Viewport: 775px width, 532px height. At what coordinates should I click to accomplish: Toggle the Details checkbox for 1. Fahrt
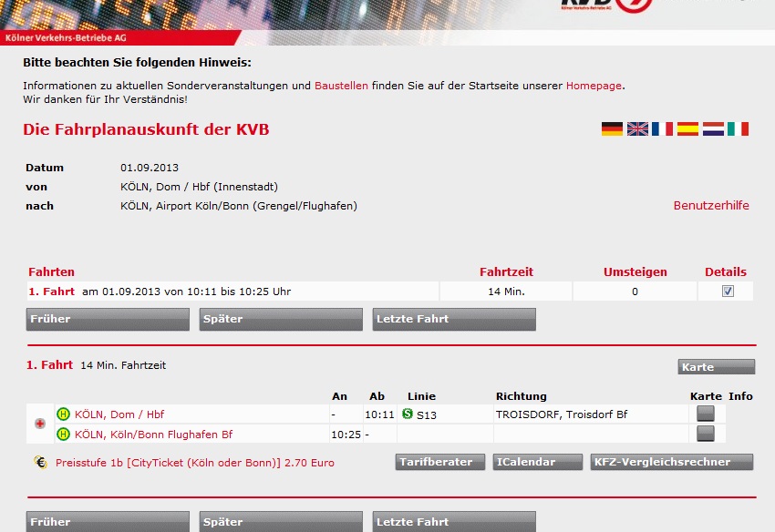click(727, 292)
